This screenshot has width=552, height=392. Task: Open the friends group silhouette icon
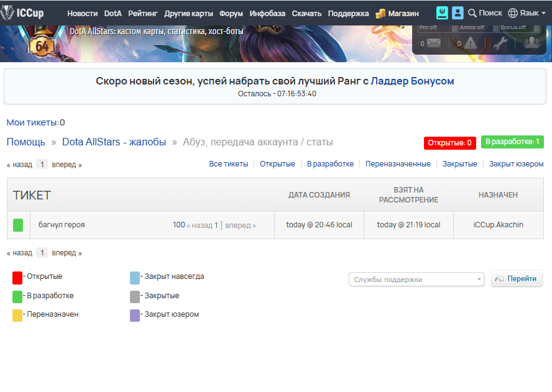[x=532, y=42]
